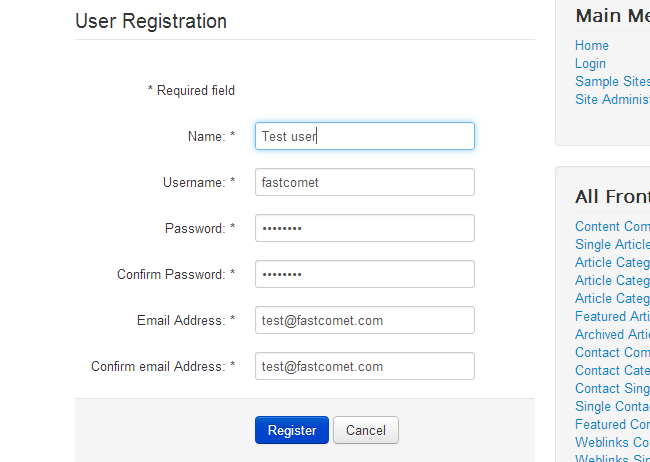
Task: Open the Featured Articles link
Action: click(x=612, y=316)
